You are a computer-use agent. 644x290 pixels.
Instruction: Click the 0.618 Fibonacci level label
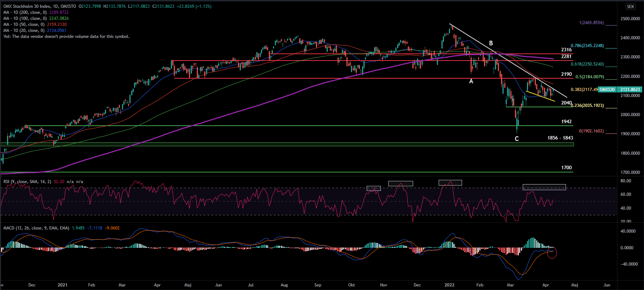[x=587, y=64]
